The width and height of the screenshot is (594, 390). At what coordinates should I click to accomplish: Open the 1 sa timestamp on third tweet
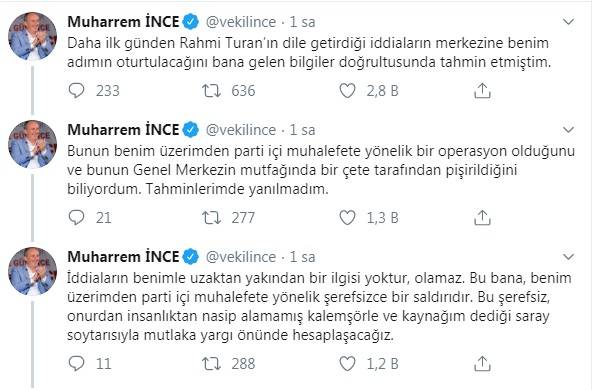(x=302, y=257)
